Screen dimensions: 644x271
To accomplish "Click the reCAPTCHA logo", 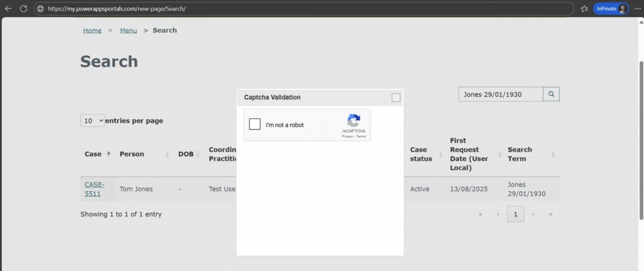I will [x=353, y=121].
